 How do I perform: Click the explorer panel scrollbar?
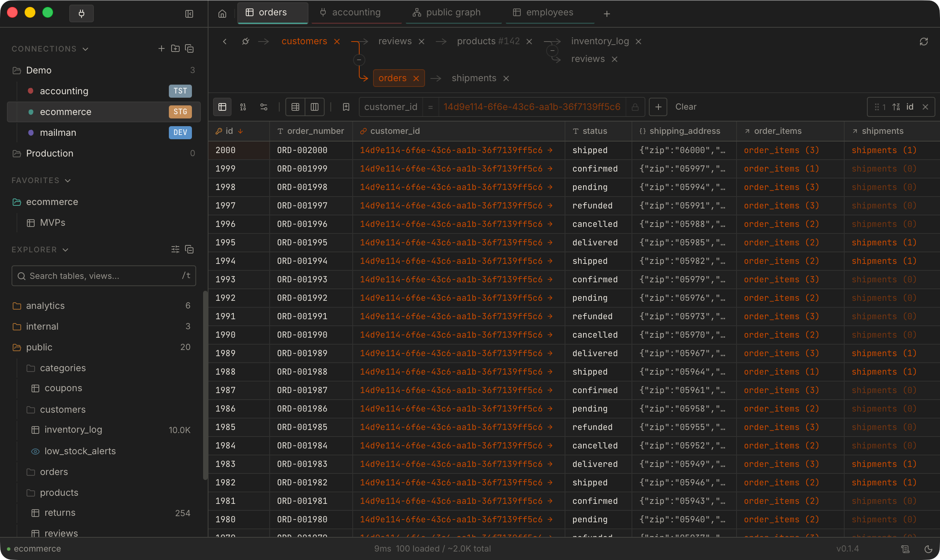tap(205, 385)
